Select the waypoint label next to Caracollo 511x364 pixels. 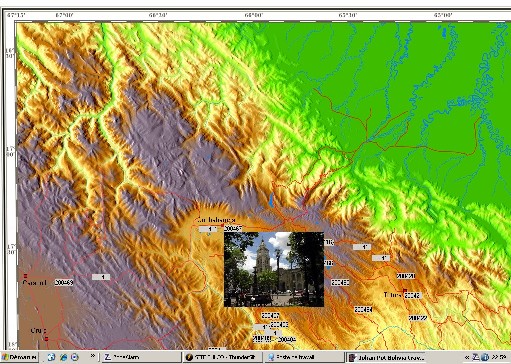[64, 282]
